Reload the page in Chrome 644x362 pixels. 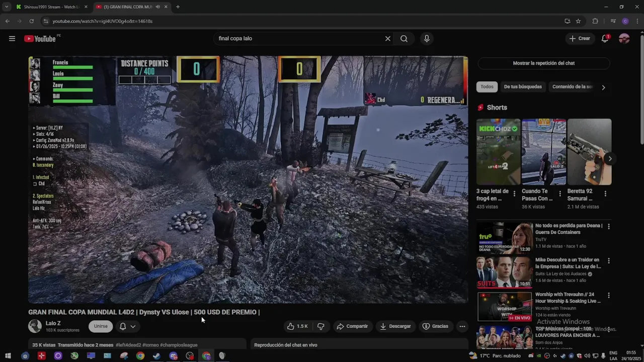[31, 21]
